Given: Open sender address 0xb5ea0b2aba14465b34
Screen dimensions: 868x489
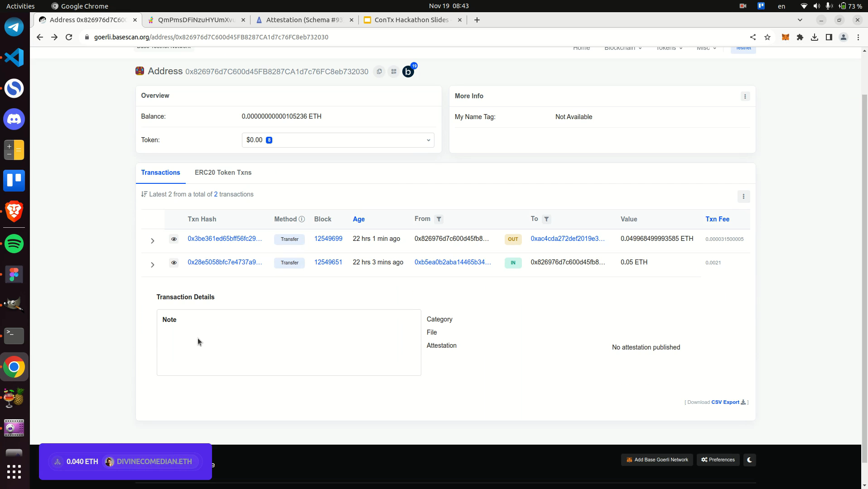Looking at the screenshot, I should tap(453, 262).
